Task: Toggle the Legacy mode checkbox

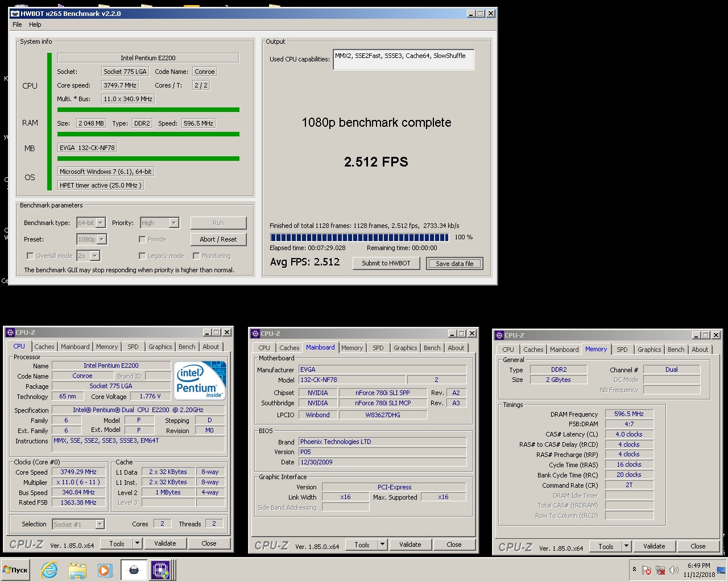Action: pyautogui.click(x=142, y=256)
